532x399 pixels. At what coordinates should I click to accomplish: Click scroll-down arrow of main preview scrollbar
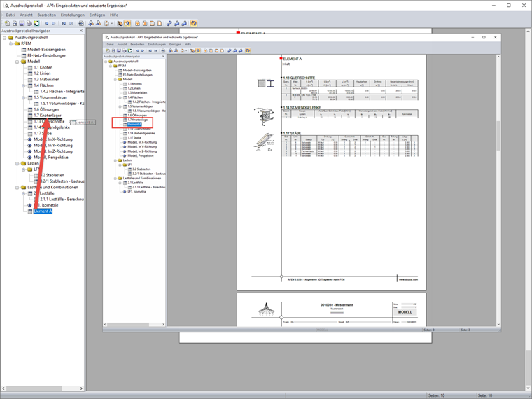528,388
